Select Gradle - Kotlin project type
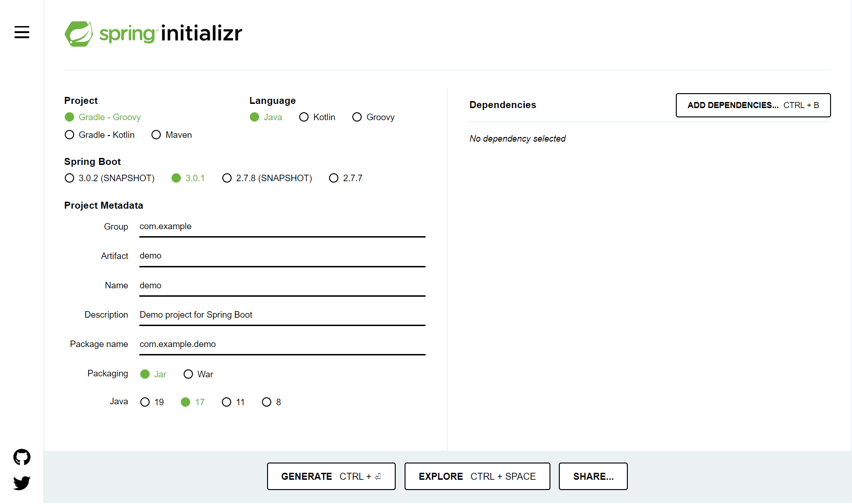 tap(99, 135)
